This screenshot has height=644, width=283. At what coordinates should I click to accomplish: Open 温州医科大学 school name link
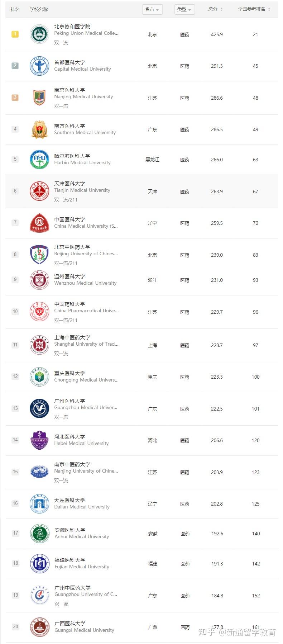[69, 276]
